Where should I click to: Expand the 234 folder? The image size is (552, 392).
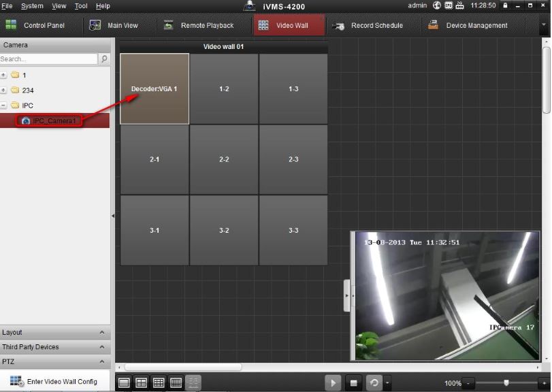tap(3, 91)
